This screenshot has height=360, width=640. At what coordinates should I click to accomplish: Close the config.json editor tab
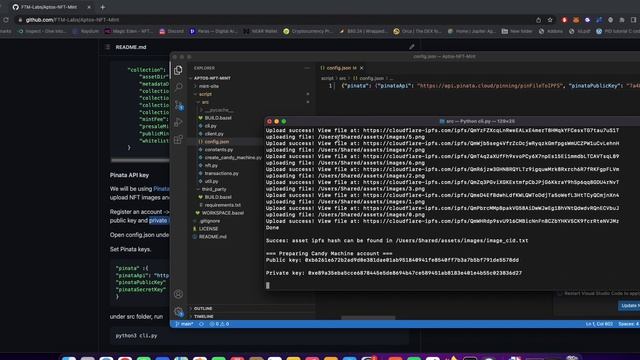[362, 68]
